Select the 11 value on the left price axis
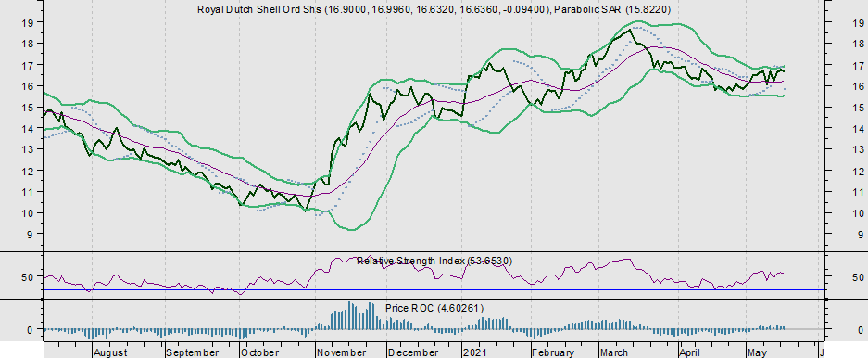This screenshot has width=868, height=358. [x=29, y=192]
